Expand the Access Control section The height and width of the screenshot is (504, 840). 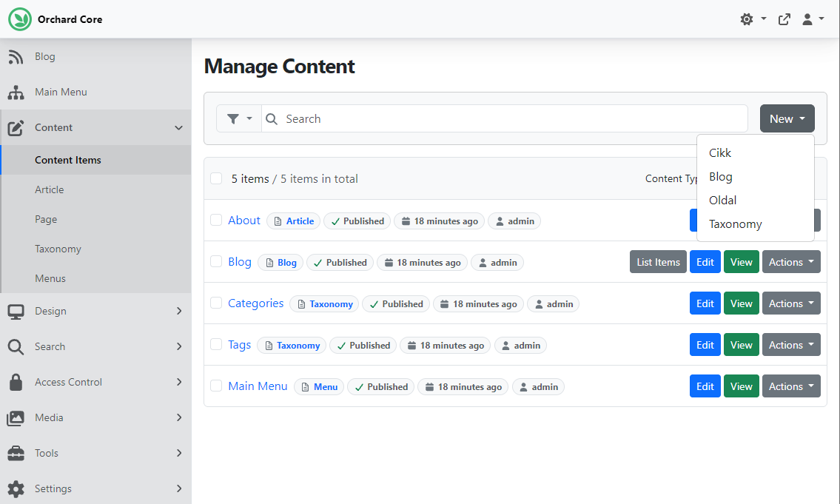point(179,382)
